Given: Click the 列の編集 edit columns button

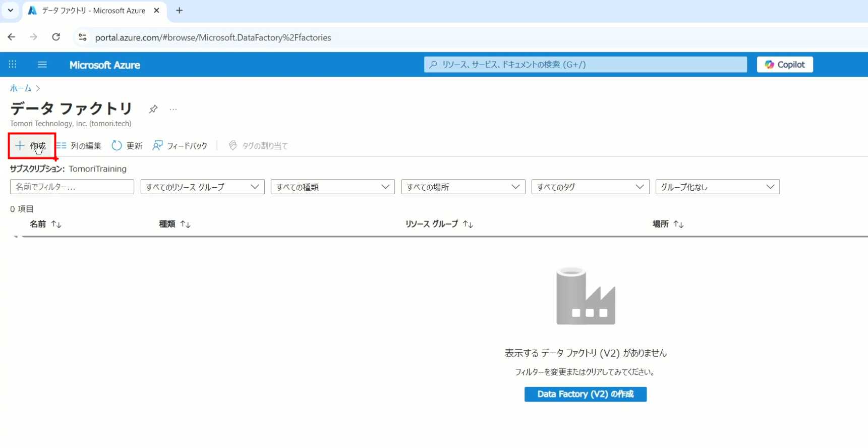Looking at the screenshot, I should tap(79, 146).
